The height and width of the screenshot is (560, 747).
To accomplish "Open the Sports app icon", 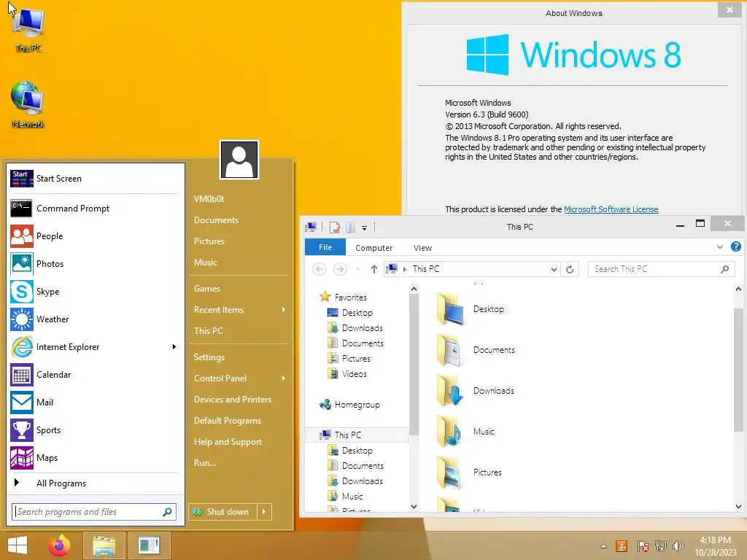I will (22, 430).
